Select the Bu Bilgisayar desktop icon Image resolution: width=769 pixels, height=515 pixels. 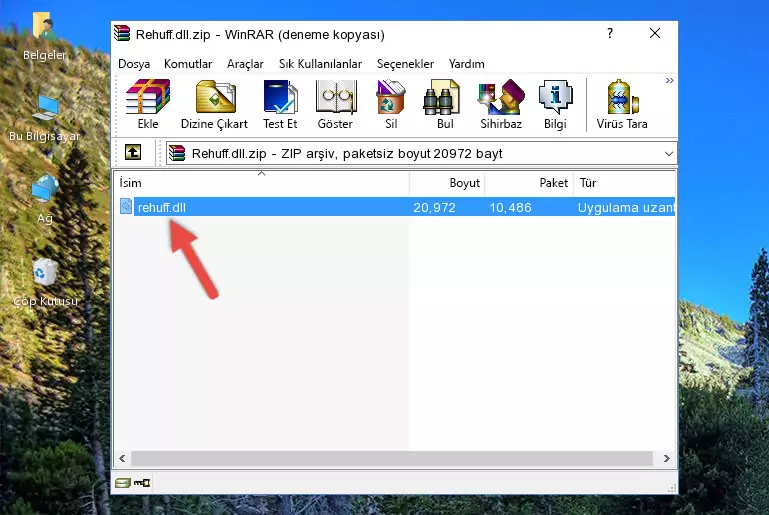pyautogui.click(x=45, y=118)
